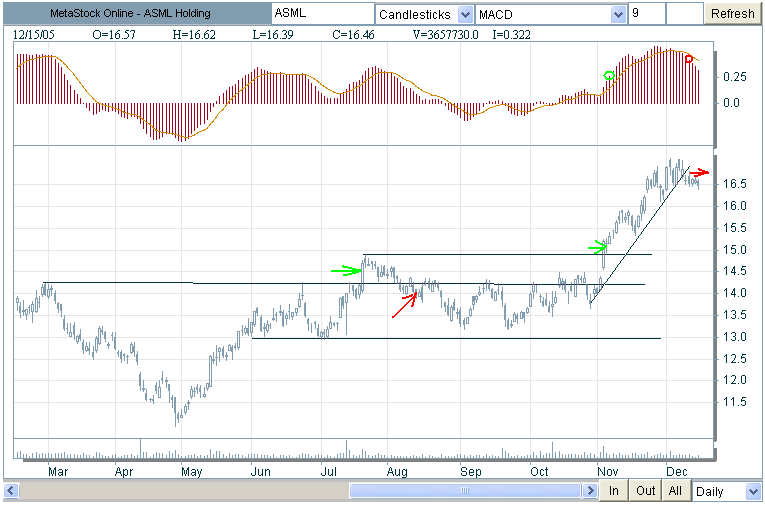Image resolution: width=765 pixels, height=505 pixels.
Task: Click the indicator period field showing 9
Action: click(x=647, y=14)
